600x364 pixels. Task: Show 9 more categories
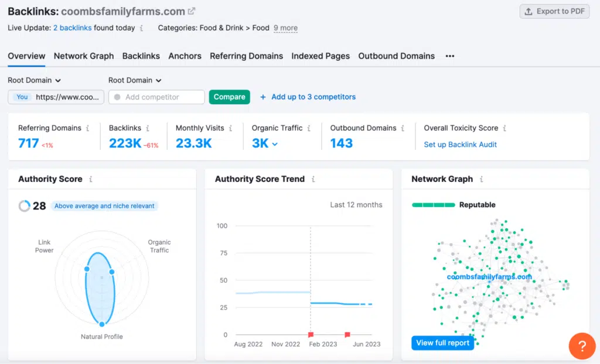pos(285,28)
